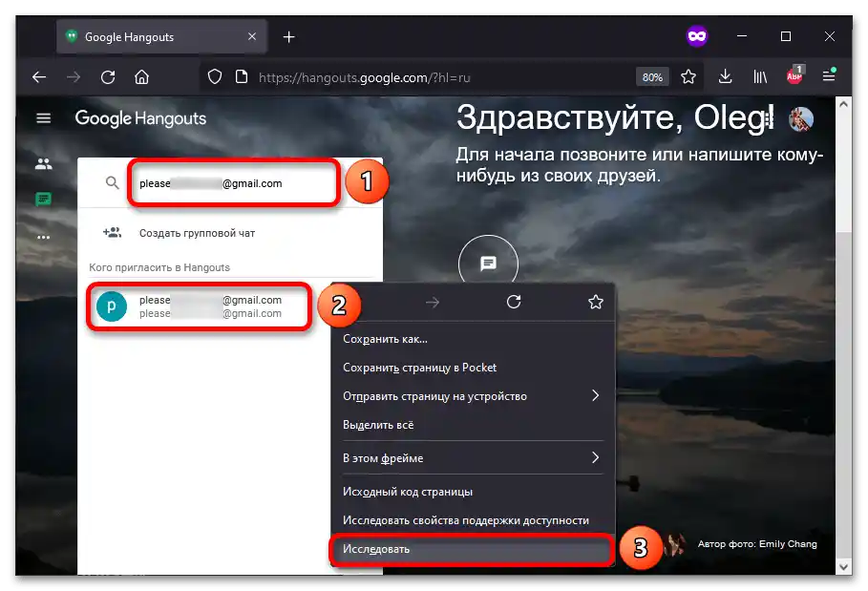The image size is (868, 591).
Task: Click the Forward arrow in context menu
Action: point(433,302)
